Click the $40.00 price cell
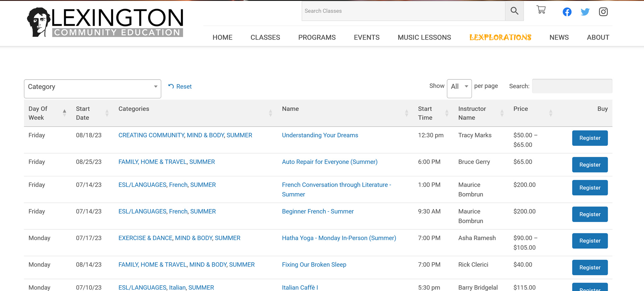This screenshot has height=291, width=644. click(x=523, y=265)
